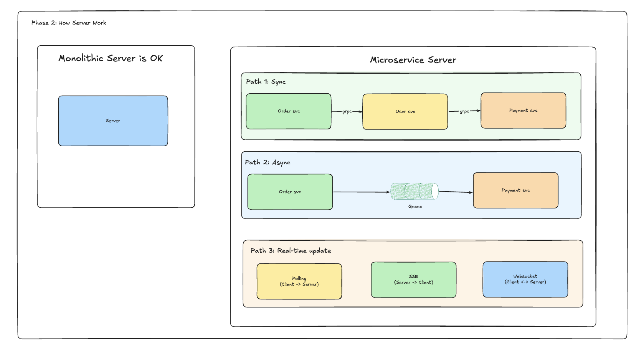Click the blue Server box

(113, 121)
